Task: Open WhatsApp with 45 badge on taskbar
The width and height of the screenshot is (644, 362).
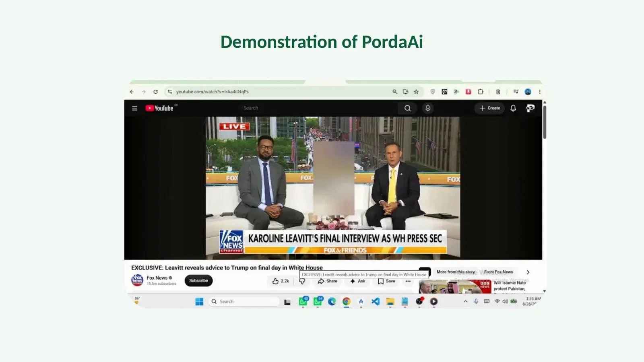Action: tap(303, 301)
